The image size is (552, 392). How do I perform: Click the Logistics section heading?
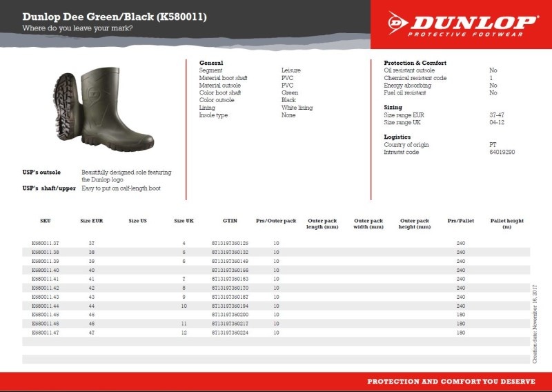(397, 137)
